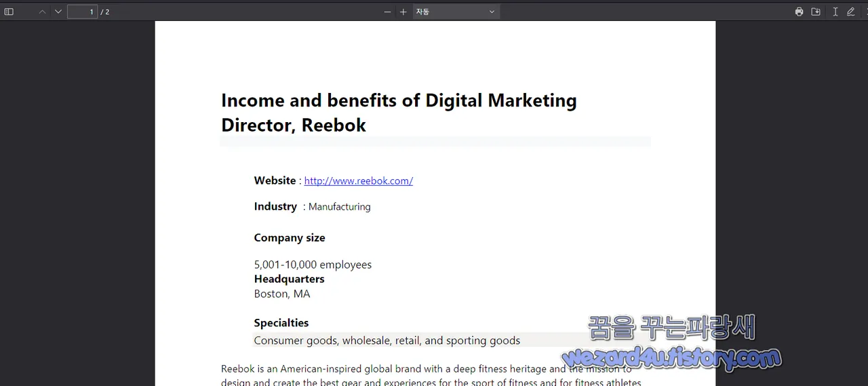This screenshot has height=386, width=868.
Task: Click the 'Company size' heading
Action: [x=290, y=237]
